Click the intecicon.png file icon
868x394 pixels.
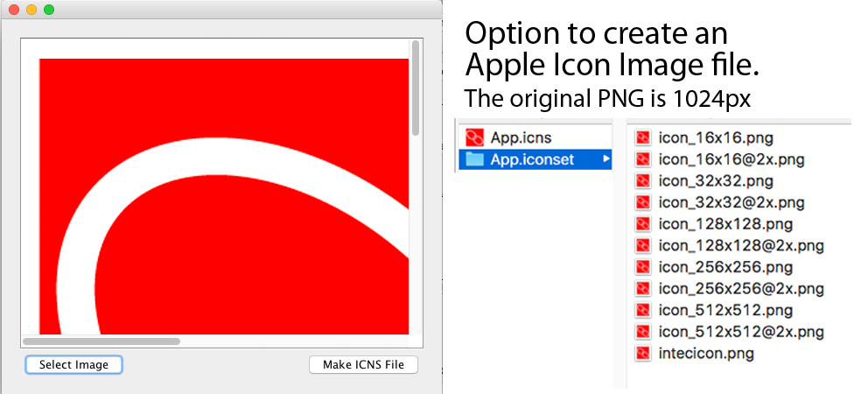click(642, 353)
